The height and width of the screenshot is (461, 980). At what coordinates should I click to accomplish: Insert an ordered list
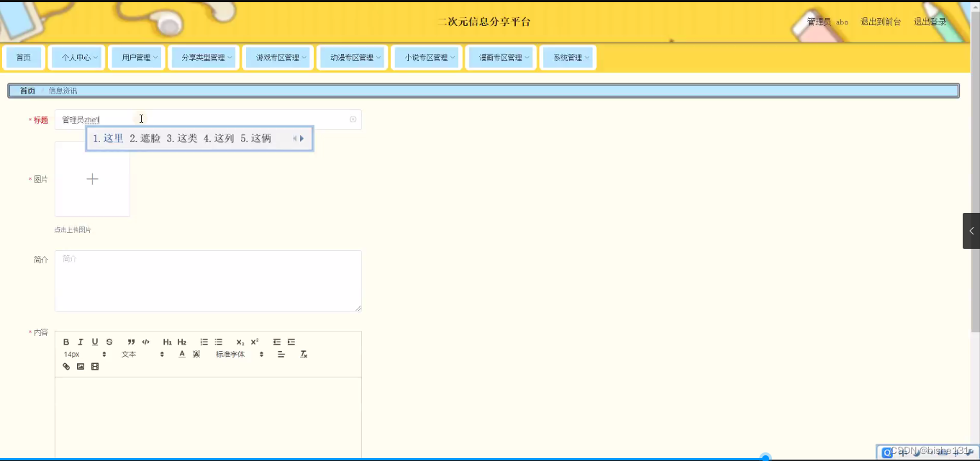[x=204, y=342]
